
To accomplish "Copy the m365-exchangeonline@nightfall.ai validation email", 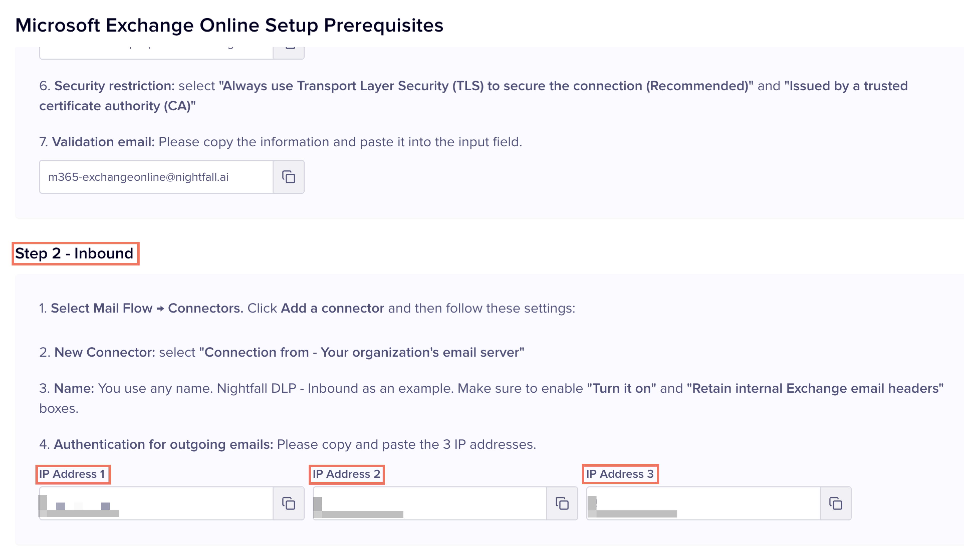I will point(288,177).
